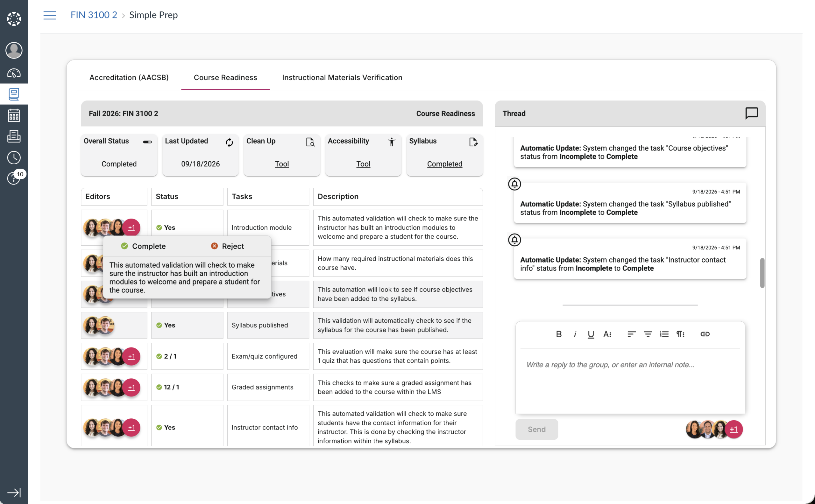Open the paragraph format option
Screen dimensions: 815x504
tap(680, 334)
